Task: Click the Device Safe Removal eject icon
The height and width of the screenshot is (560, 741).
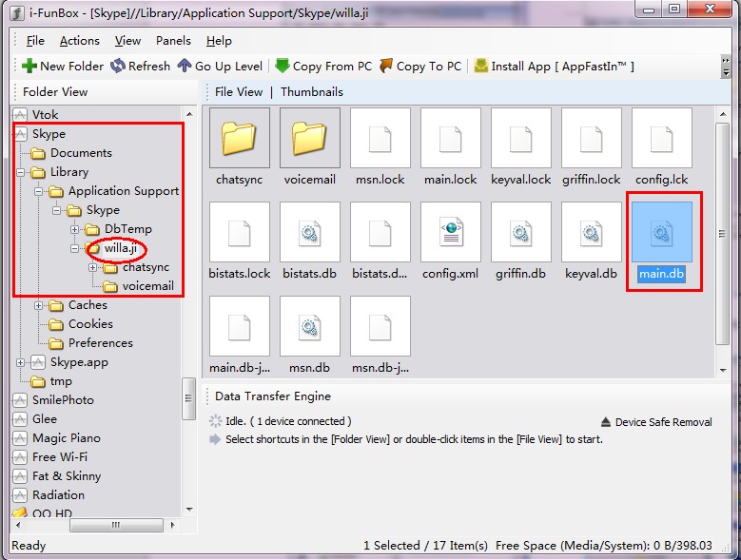Action: pos(605,421)
